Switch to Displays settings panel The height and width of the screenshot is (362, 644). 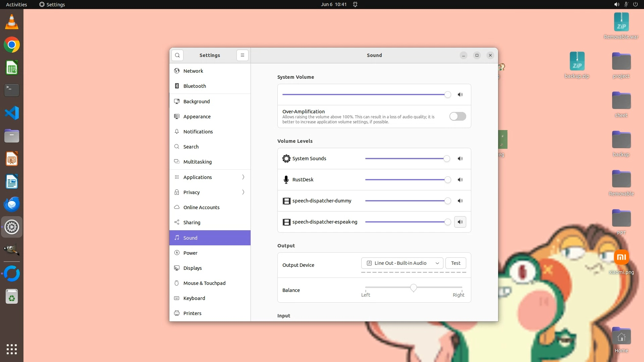click(193, 268)
